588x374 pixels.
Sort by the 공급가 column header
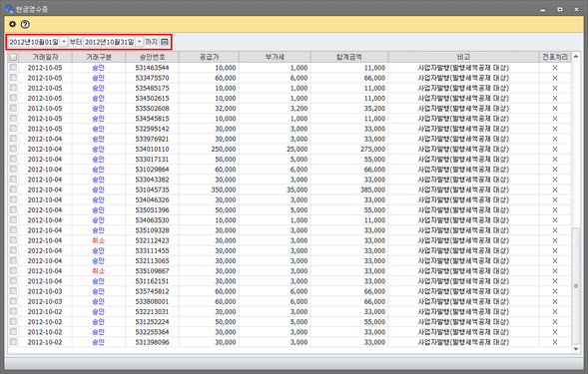pyautogui.click(x=209, y=57)
